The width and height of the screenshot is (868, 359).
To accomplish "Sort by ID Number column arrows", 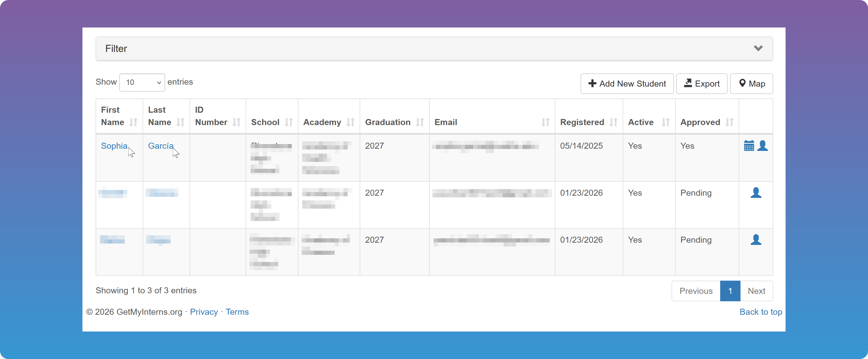I will [x=237, y=122].
